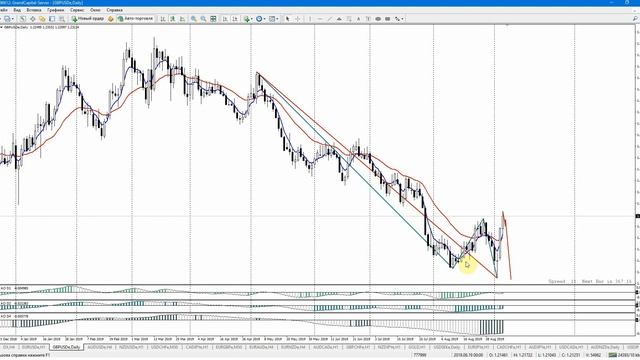This screenshot has height=360, width=640.
Task: Toggle the Market Watch window icon
Action: (x=23, y=19)
